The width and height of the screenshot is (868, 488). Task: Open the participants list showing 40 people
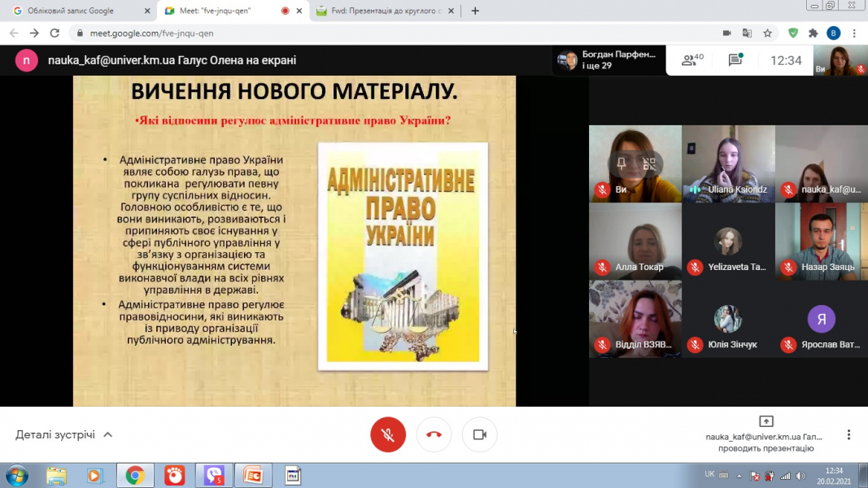[x=692, y=60]
